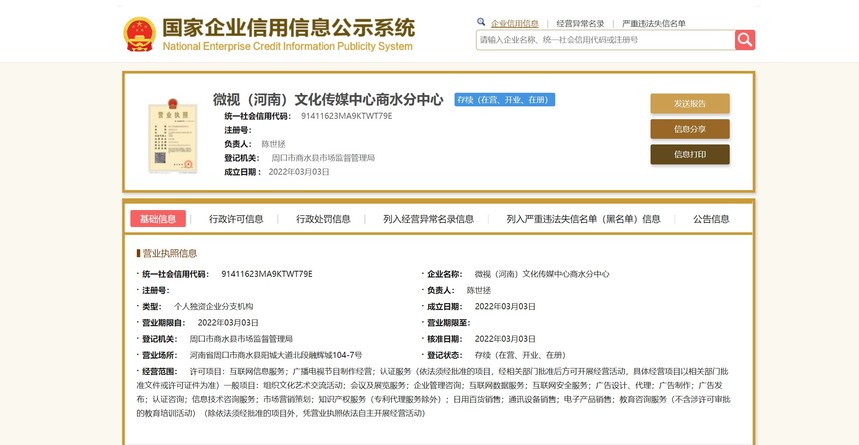
Task: Click the 负责人 name 陈世拯 in the header card
Action: (x=273, y=144)
